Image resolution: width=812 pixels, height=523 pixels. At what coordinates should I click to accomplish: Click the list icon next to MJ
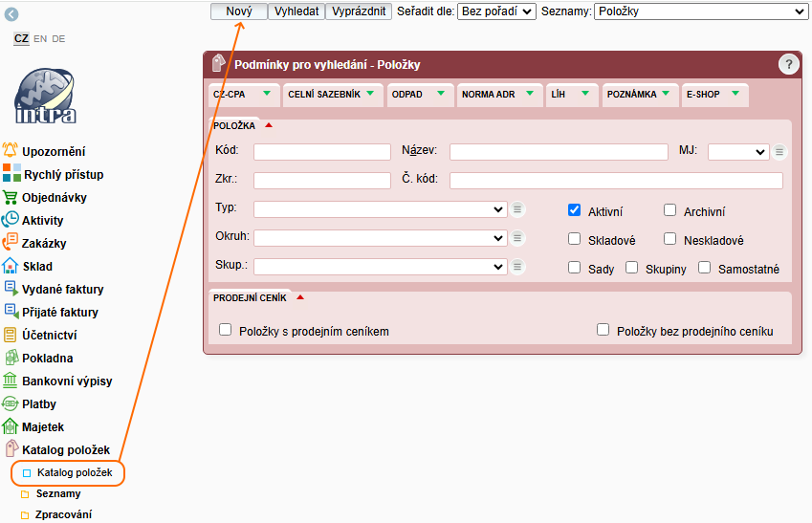[x=780, y=152]
